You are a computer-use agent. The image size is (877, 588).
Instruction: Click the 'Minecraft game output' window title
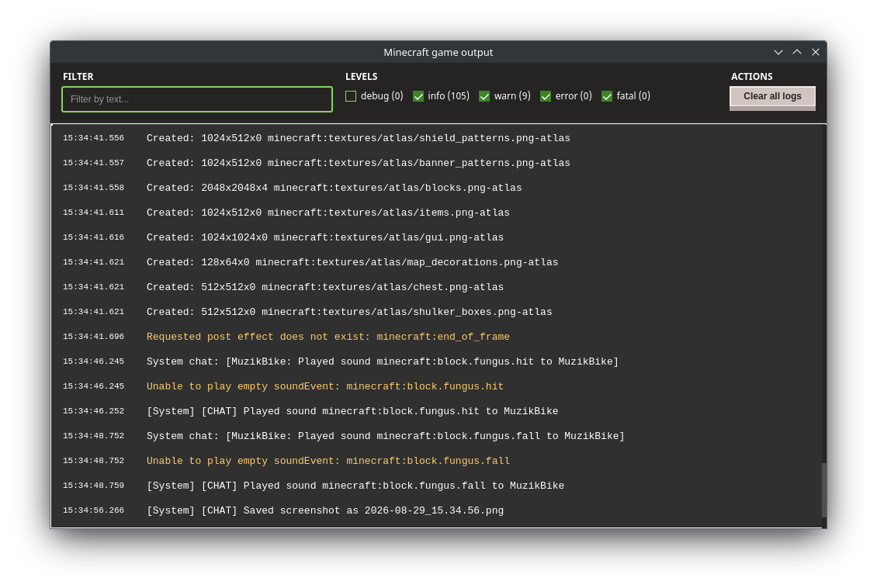tap(438, 52)
